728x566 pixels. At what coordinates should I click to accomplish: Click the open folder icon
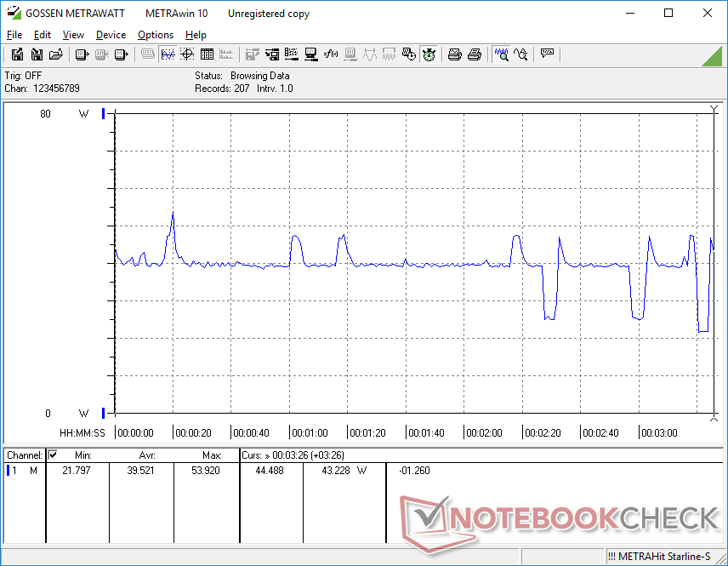click(56, 54)
